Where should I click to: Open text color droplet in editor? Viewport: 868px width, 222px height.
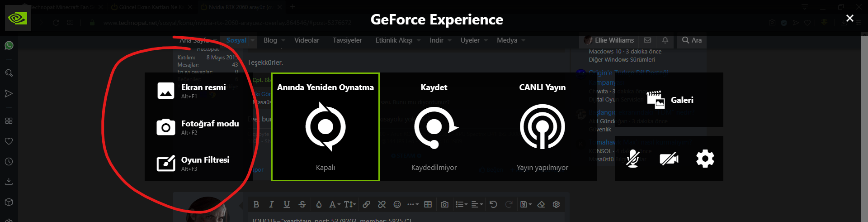point(319,204)
